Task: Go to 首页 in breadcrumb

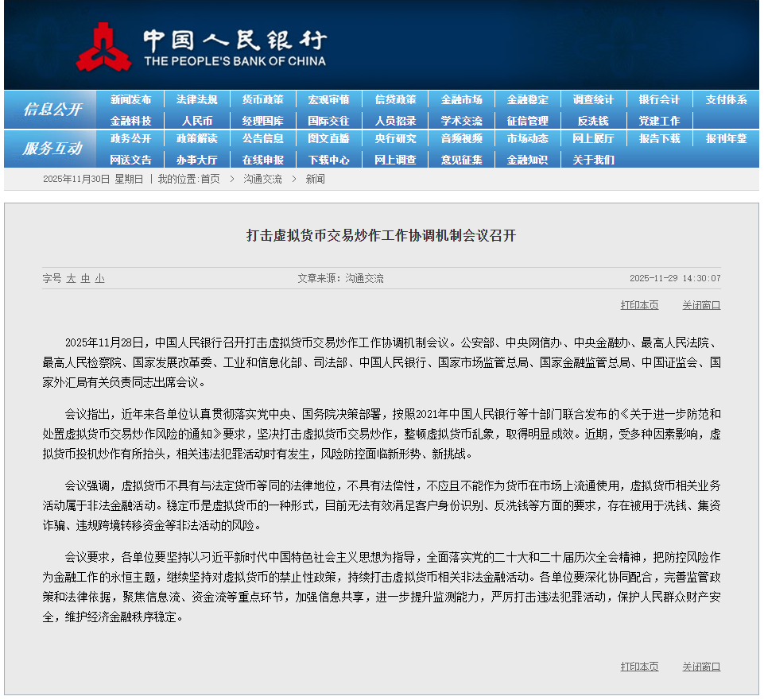Action: point(210,180)
